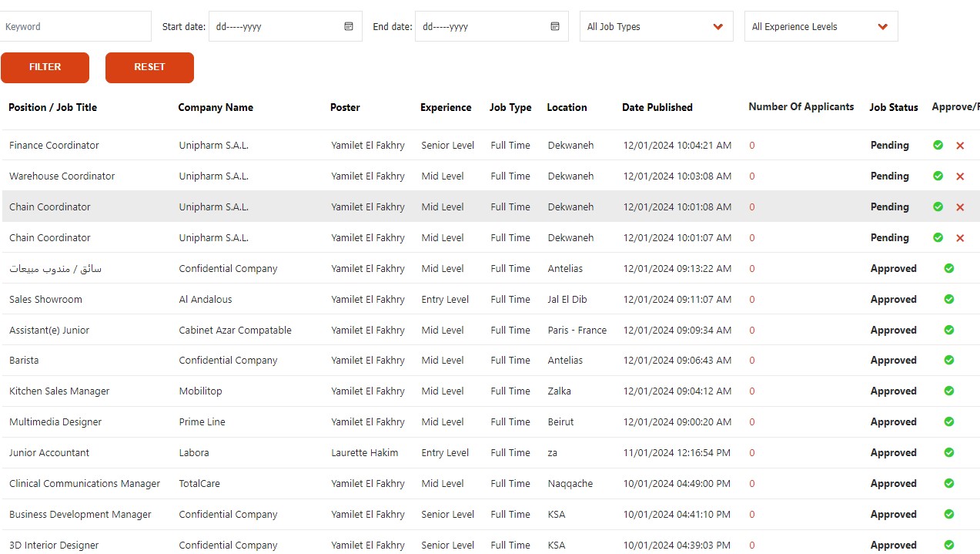Click the Date Published column header
The width and height of the screenshot is (980, 554).
click(x=657, y=107)
